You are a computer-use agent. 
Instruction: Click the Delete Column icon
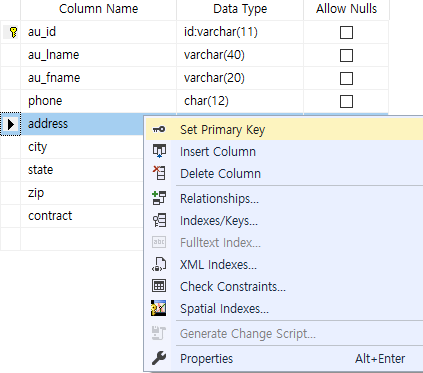(159, 173)
